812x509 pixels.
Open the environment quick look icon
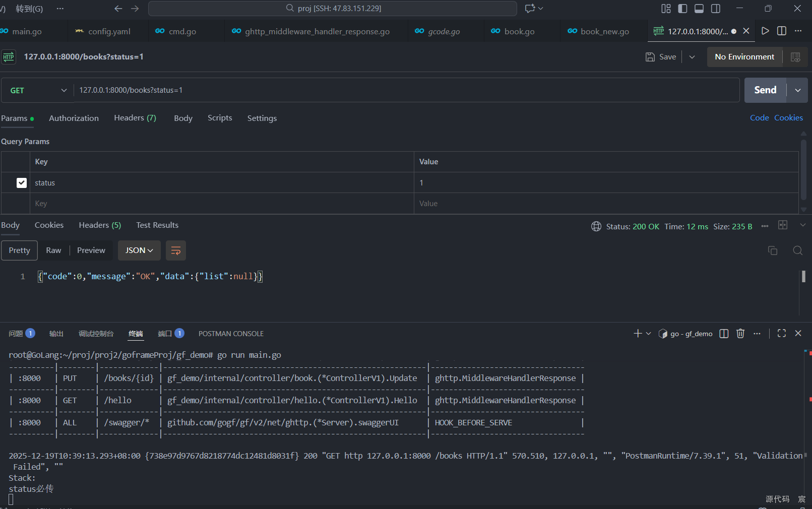pos(795,57)
